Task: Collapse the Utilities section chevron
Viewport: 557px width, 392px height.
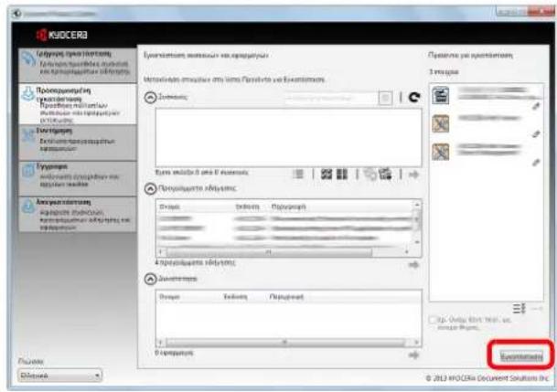Action: 150,280
